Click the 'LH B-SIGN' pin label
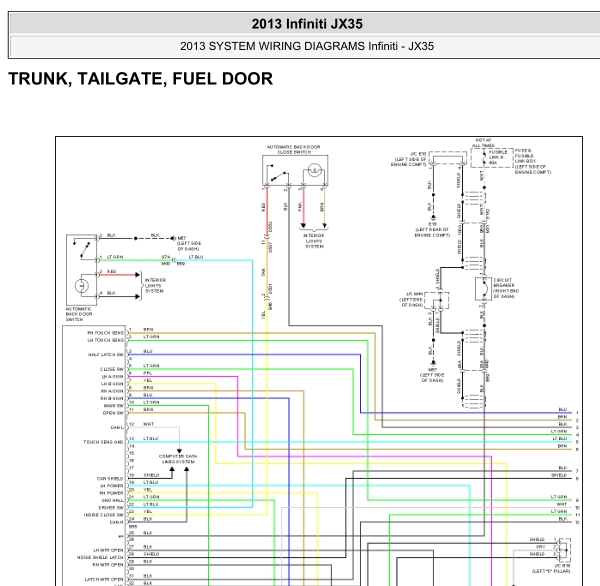 coord(112,384)
